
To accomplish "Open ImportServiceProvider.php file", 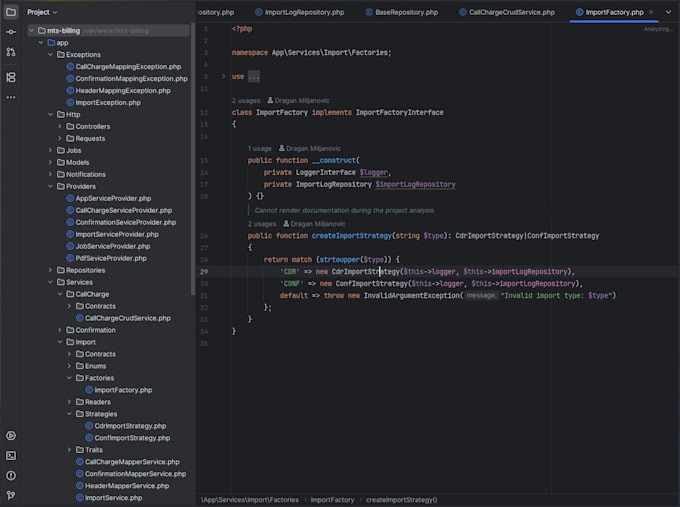I will 112,234.
